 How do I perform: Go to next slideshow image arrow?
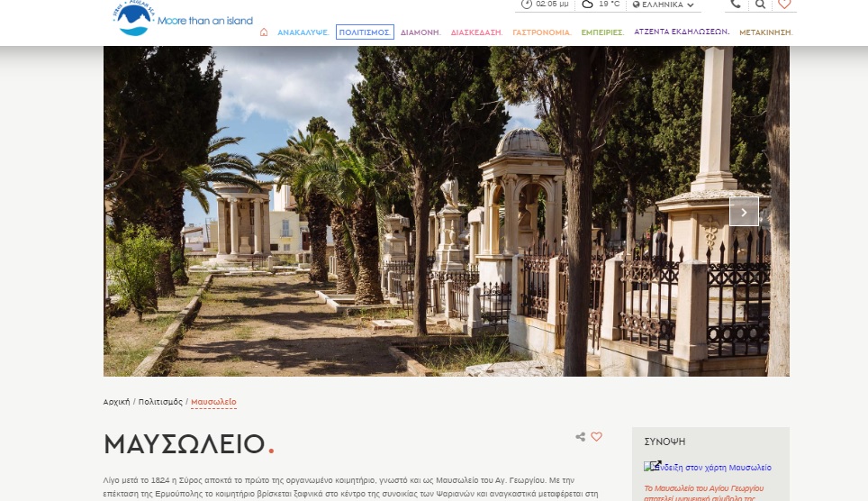(744, 212)
